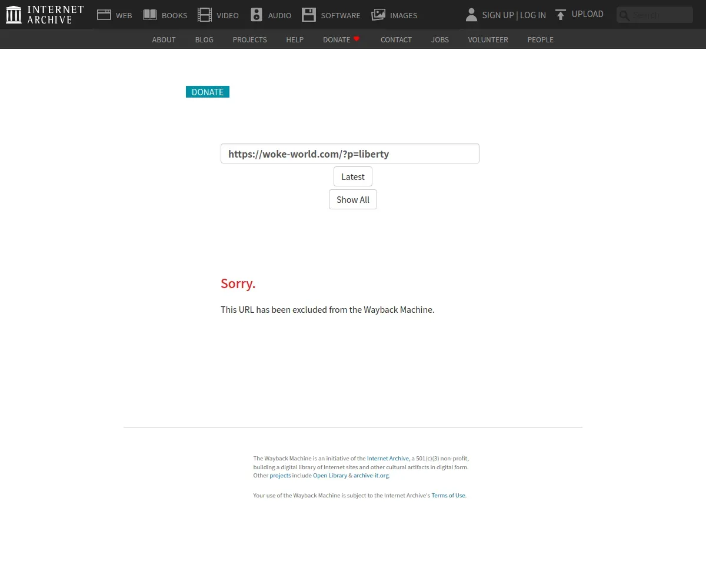Open PROJECTS in the secondary nav
The image size is (706, 588).
point(249,39)
